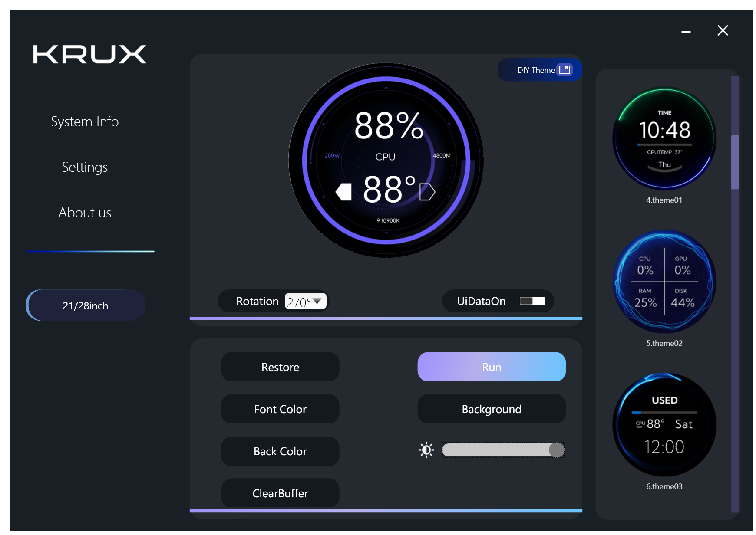Select the 21/28inch screen size selector

86,305
